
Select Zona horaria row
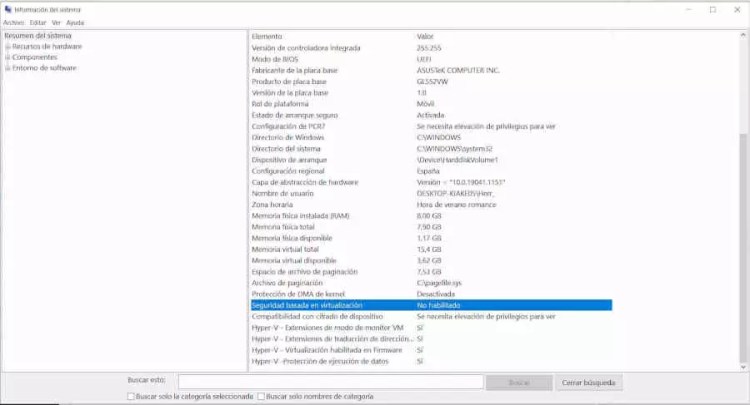(x=431, y=205)
